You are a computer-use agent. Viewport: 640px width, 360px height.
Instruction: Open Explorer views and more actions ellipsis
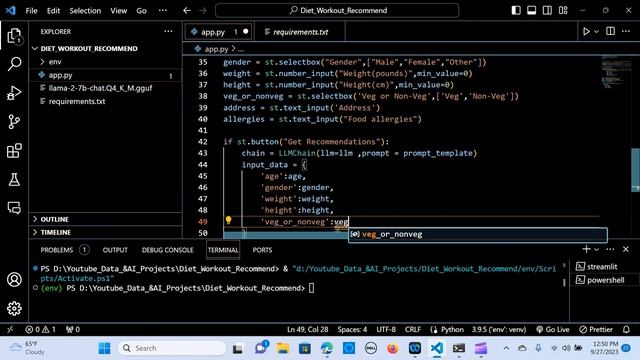tap(168, 31)
